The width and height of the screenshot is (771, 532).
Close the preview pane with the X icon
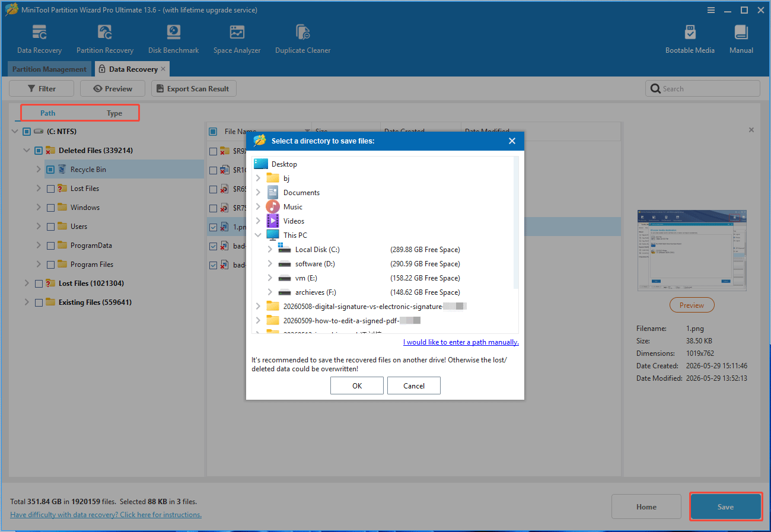pyautogui.click(x=751, y=130)
